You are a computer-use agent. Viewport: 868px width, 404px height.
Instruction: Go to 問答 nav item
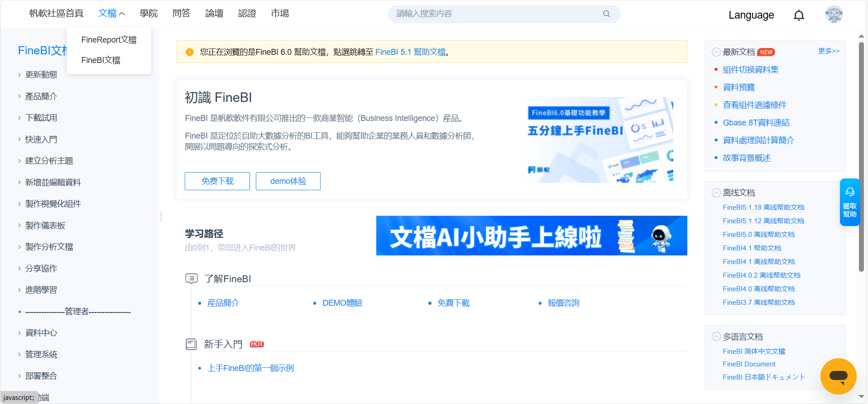coord(182,14)
